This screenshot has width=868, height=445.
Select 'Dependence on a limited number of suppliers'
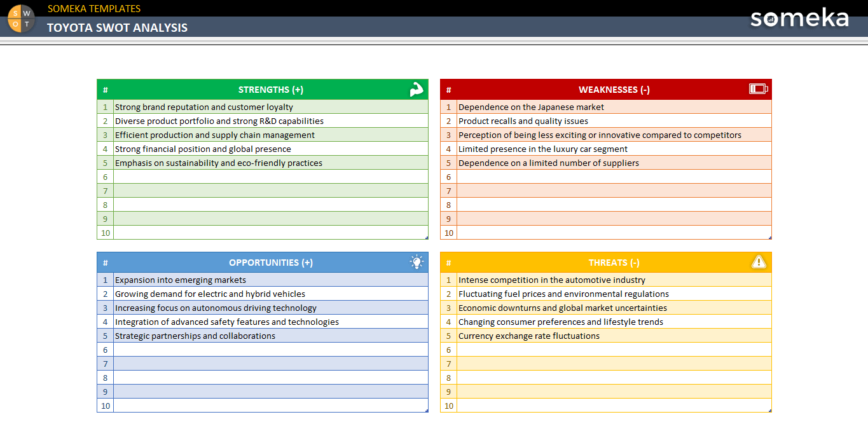click(x=614, y=163)
